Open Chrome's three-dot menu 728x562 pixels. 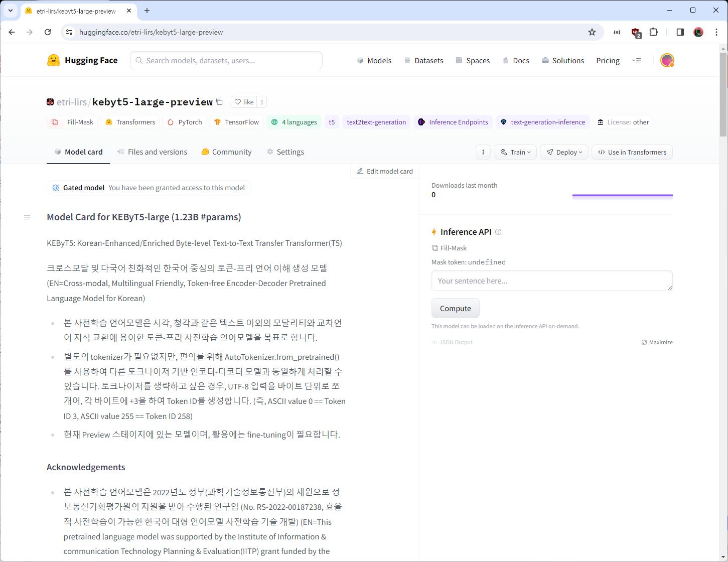[716, 32]
